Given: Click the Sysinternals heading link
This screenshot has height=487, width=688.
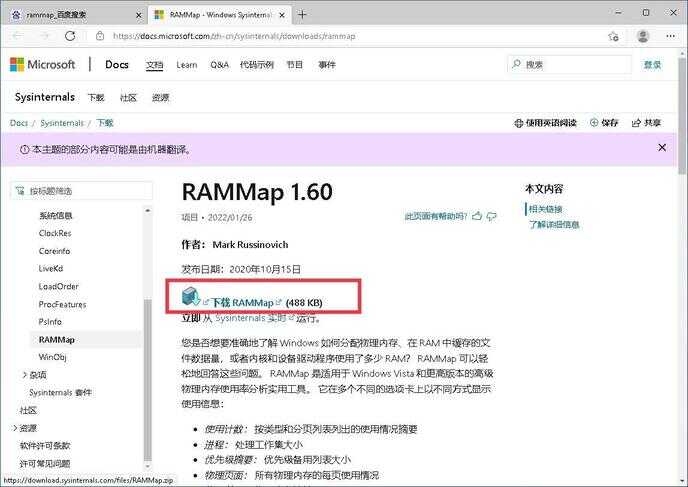Looking at the screenshot, I should [45, 97].
